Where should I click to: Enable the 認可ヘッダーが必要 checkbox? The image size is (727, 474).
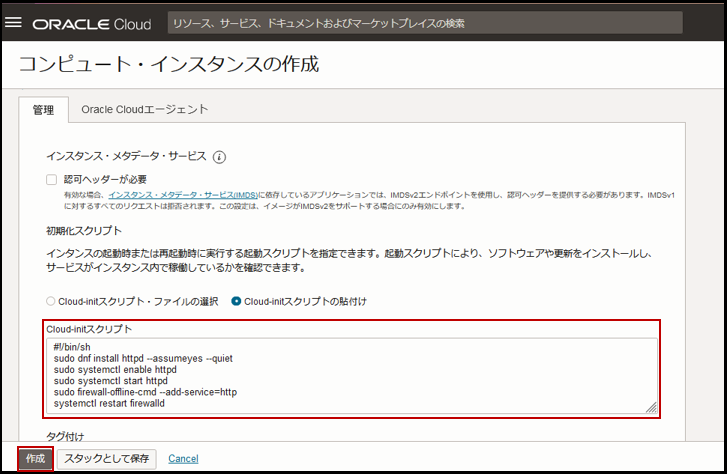coord(51,179)
